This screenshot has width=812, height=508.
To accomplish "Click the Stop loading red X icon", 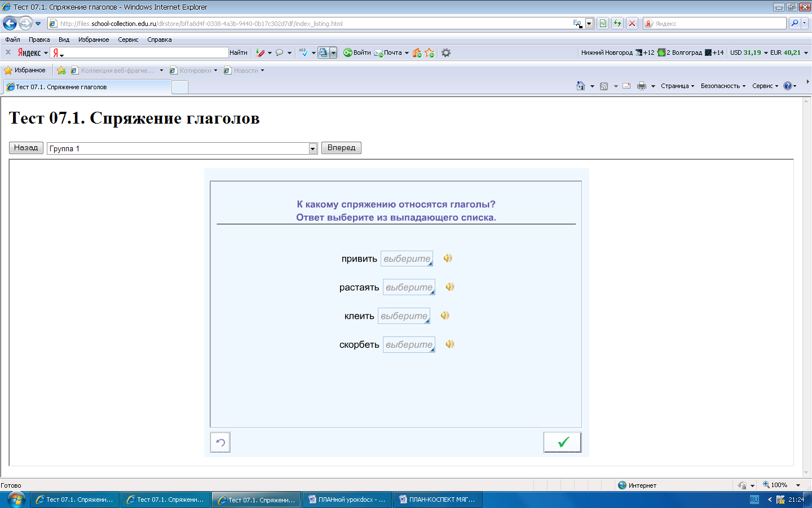I will (632, 24).
